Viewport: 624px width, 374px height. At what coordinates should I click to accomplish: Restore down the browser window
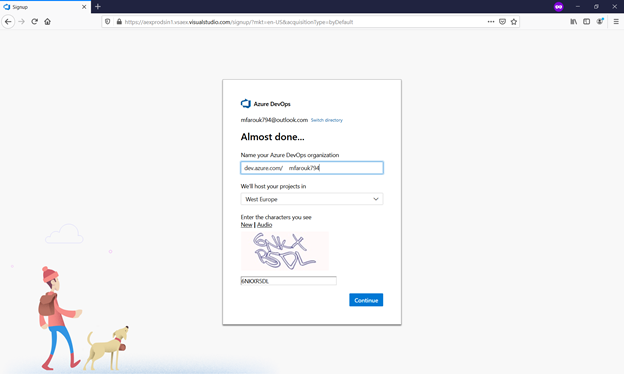pos(596,6)
